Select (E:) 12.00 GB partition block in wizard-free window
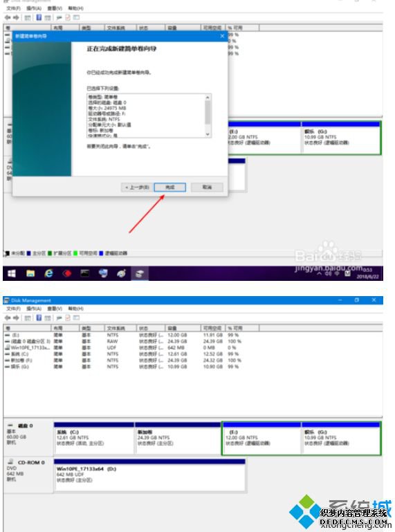Screen dimensions: 395x532 point(262,438)
